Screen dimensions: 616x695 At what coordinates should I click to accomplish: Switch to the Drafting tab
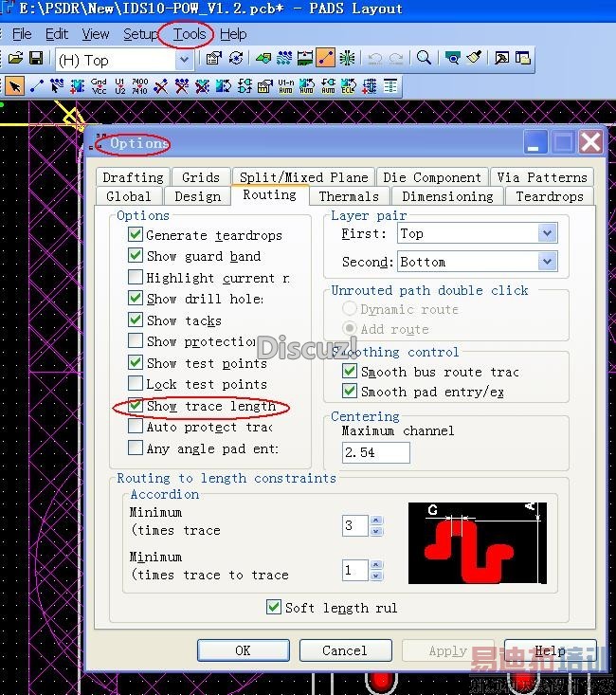coord(133,177)
